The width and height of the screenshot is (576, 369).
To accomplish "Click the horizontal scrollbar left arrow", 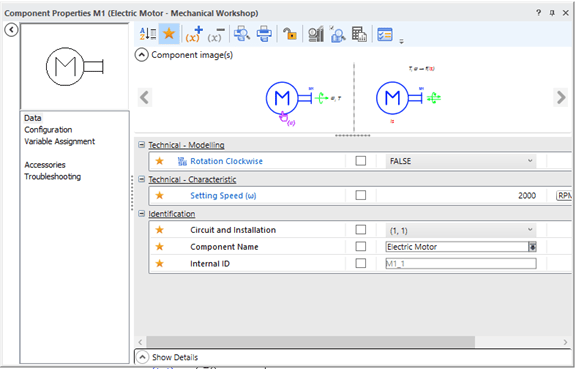I will (x=140, y=342).
